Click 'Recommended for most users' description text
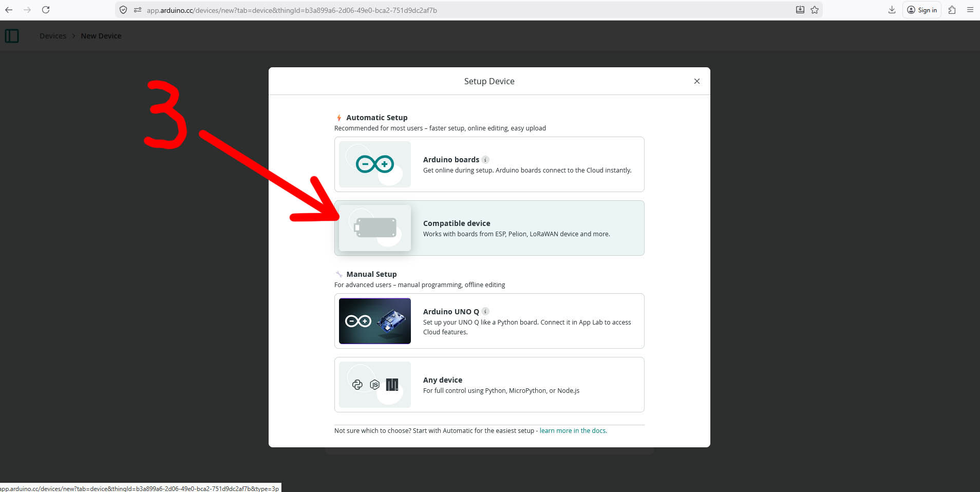 pyautogui.click(x=440, y=128)
